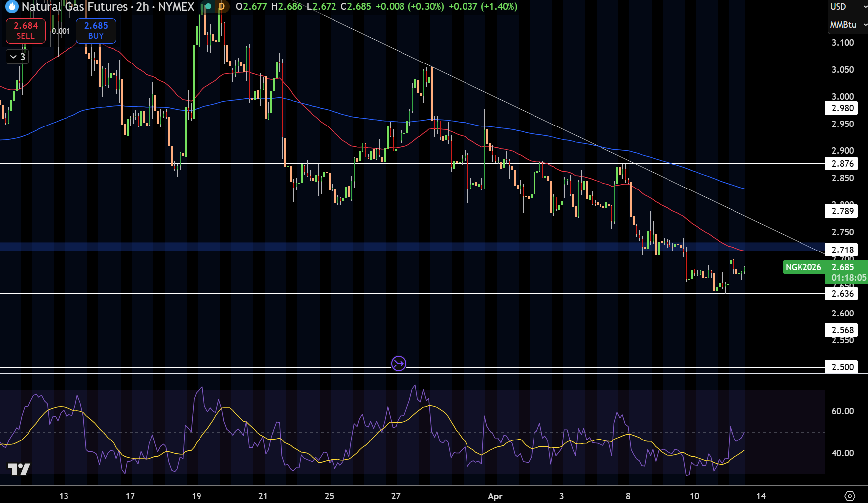Click the 01:18:05 bar countdown timer

tap(849, 278)
